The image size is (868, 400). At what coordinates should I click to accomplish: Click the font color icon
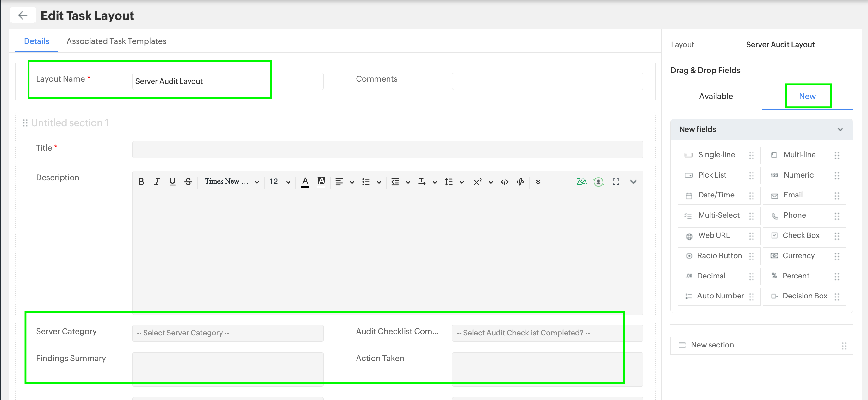pyautogui.click(x=305, y=182)
